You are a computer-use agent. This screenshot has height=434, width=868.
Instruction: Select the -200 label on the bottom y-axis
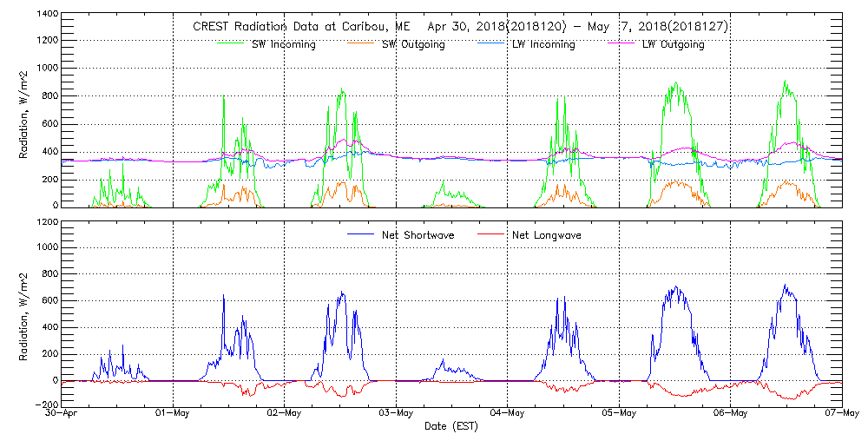(x=47, y=405)
